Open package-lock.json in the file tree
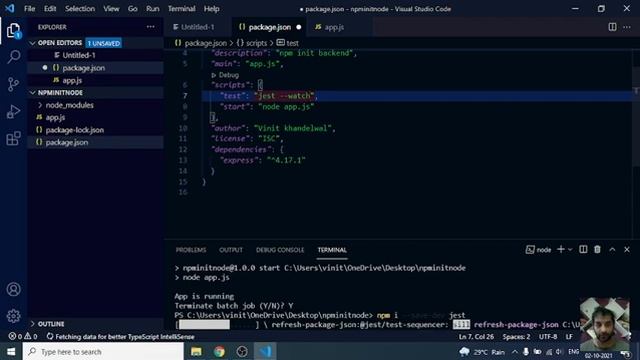This screenshot has width=640, height=360. pyautogui.click(x=75, y=130)
